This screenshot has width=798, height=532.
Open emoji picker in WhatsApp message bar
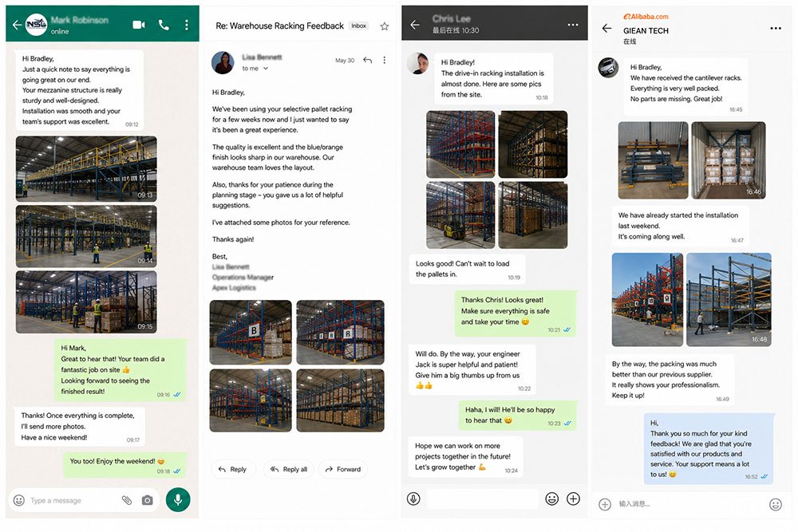[x=19, y=500]
